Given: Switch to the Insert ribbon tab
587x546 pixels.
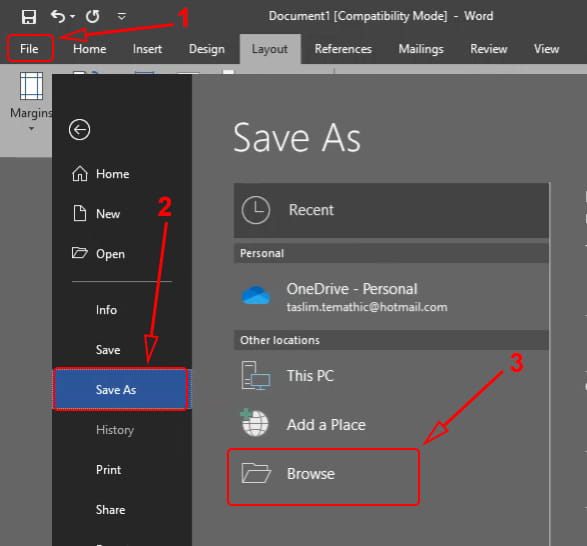Looking at the screenshot, I should click(147, 49).
